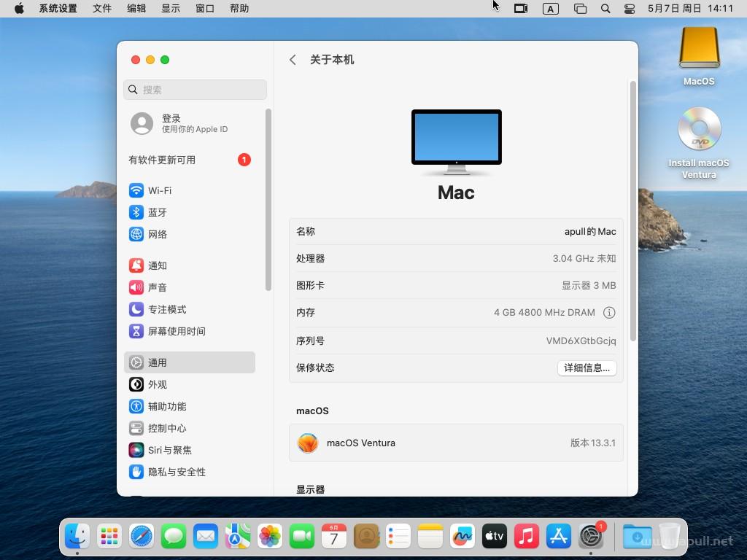
Task: Click the input source A indicator
Action: [x=551, y=9]
